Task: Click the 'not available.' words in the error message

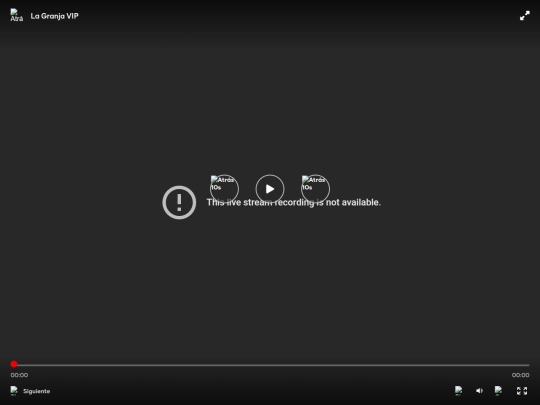Action: coord(353,202)
